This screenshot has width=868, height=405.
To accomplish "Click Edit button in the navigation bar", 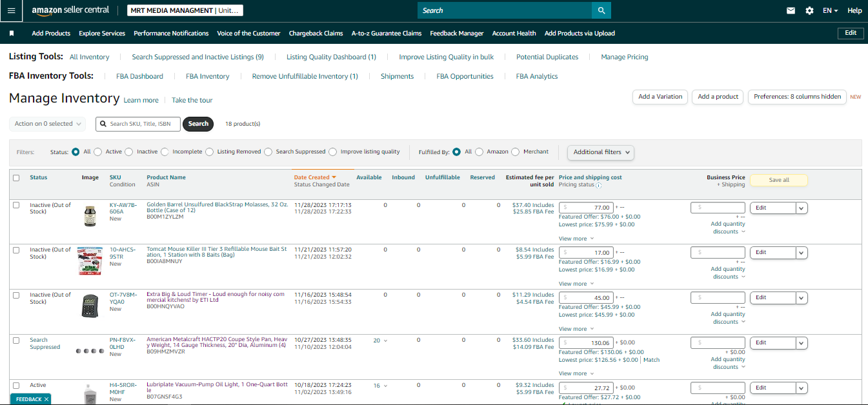I will tap(851, 33).
